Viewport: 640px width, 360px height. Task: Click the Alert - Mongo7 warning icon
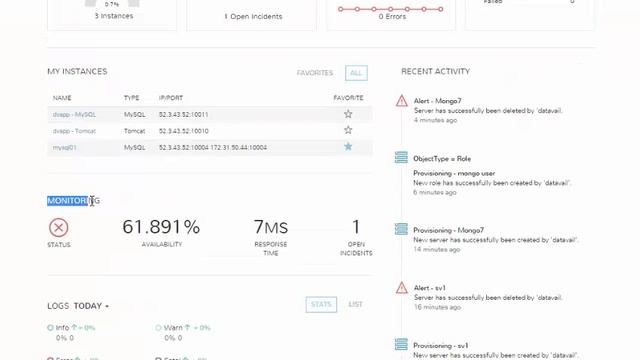tap(402, 101)
